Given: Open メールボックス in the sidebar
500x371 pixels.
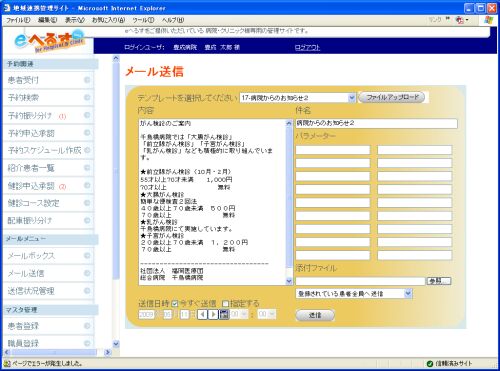Looking at the screenshot, I should click(48, 256).
